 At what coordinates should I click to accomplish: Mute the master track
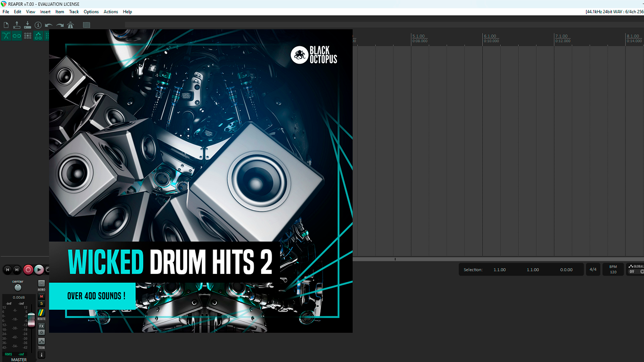click(41, 296)
